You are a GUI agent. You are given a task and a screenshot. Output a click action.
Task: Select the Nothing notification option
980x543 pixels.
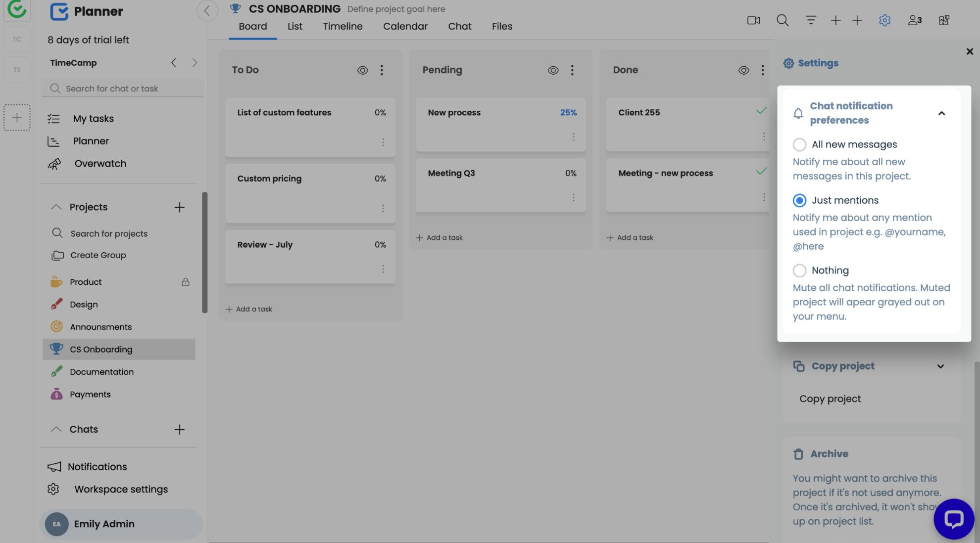point(799,271)
